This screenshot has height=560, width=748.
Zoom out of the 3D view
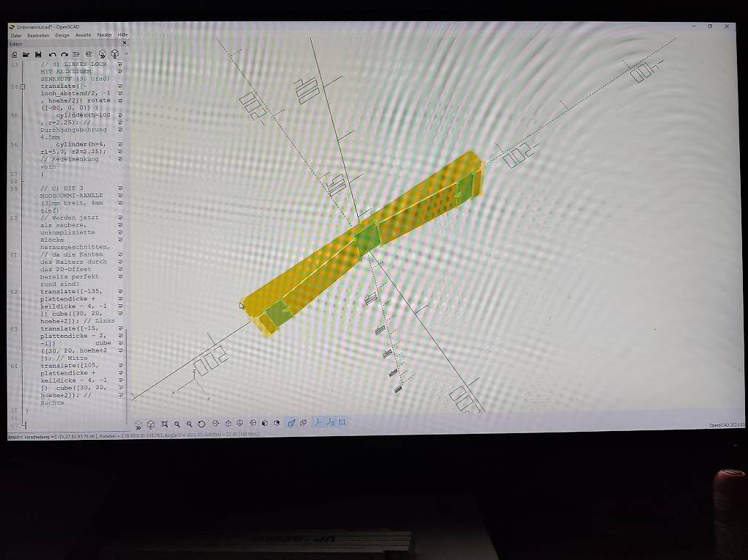[189, 424]
